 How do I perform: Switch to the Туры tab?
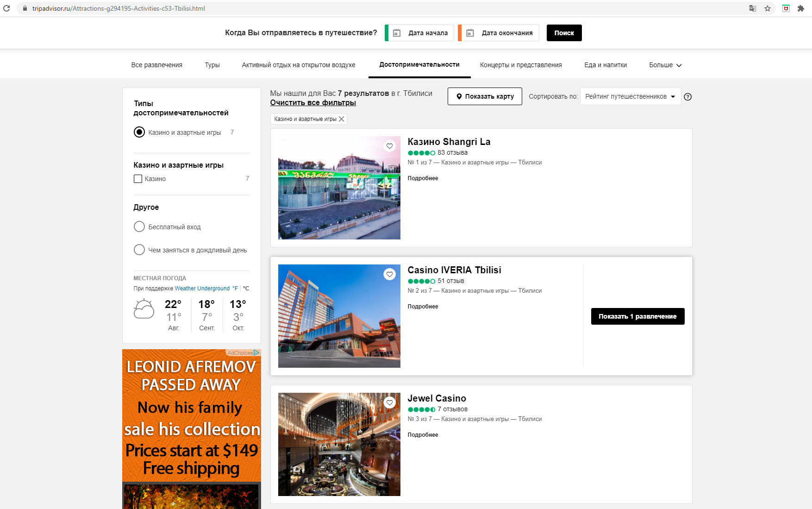(x=212, y=65)
